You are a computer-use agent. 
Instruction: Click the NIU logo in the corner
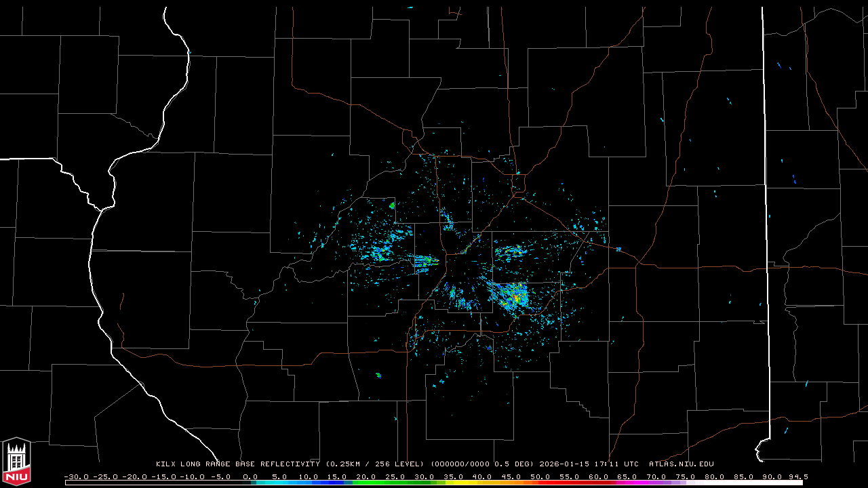point(16,460)
